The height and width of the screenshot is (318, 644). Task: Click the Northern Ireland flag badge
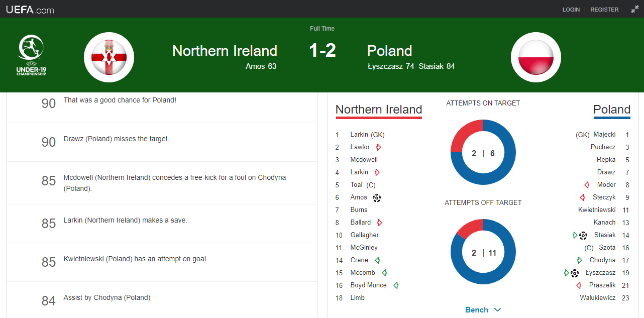point(109,57)
